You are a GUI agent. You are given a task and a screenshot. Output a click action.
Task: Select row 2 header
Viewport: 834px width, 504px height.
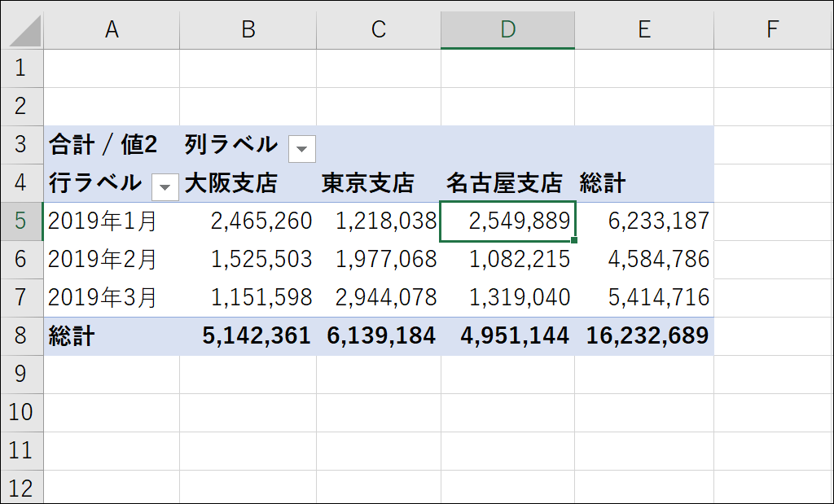pyautogui.click(x=21, y=107)
